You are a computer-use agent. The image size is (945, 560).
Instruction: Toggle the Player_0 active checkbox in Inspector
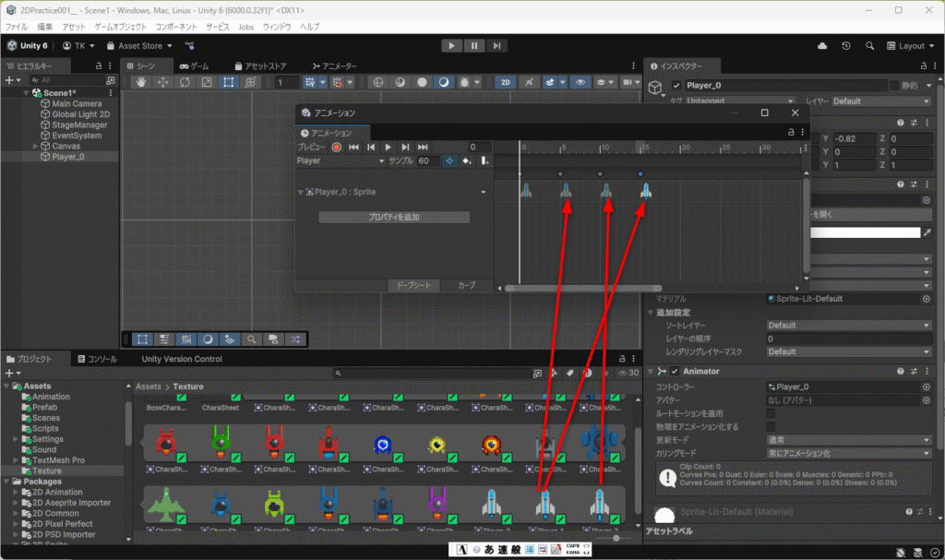click(676, 85)
